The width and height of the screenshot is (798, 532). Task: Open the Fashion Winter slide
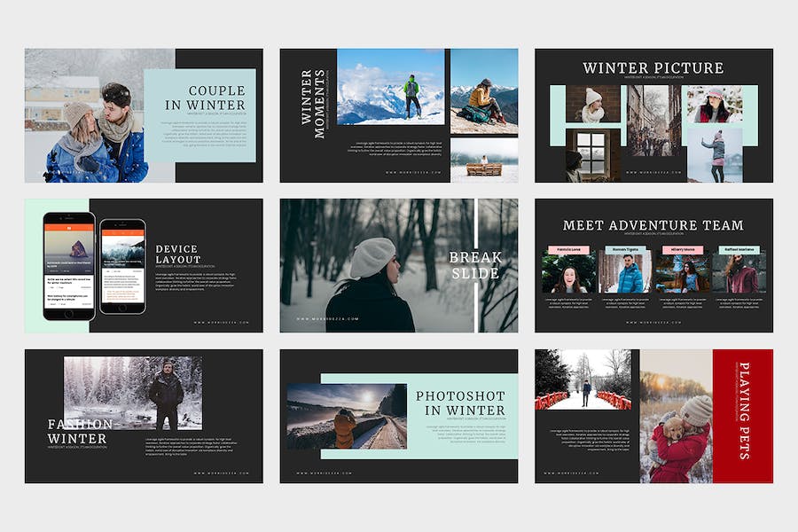[144, 417]
